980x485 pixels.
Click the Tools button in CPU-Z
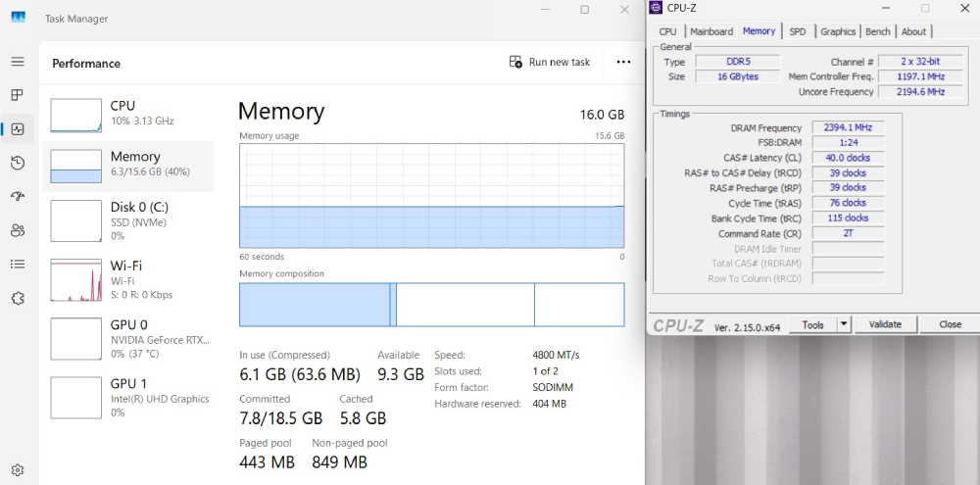(812, 324)
